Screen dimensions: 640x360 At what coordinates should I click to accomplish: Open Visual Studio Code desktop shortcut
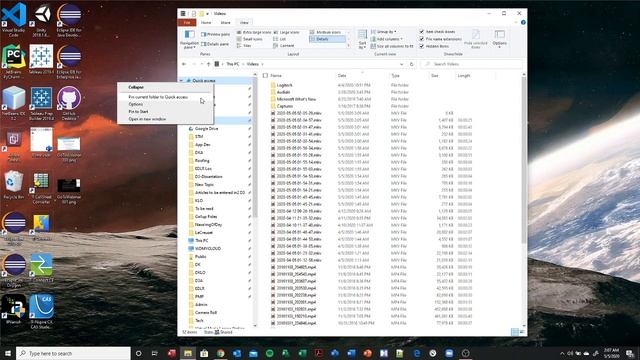coord(13,19)
